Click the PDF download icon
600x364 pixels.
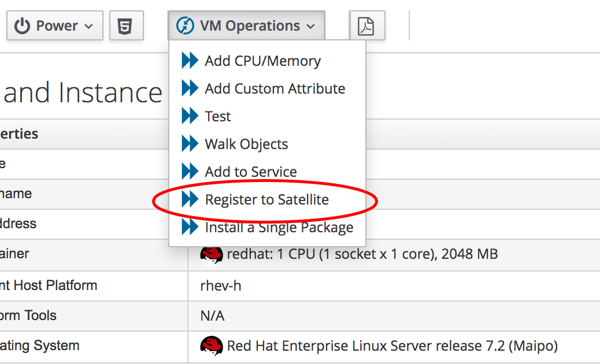(366, 26)
